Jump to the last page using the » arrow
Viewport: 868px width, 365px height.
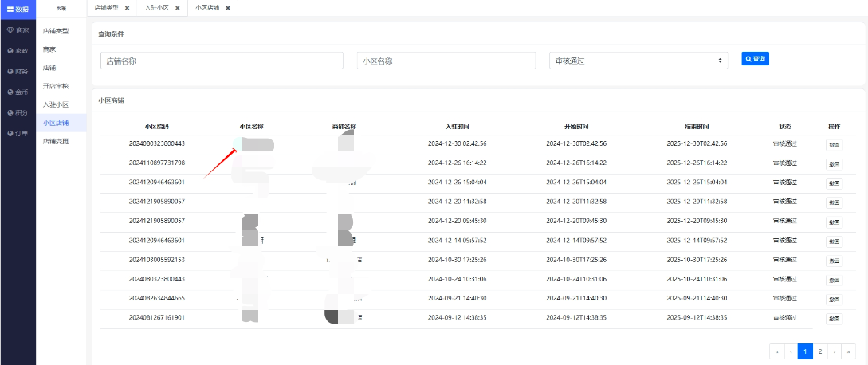[x=849, y=351]
